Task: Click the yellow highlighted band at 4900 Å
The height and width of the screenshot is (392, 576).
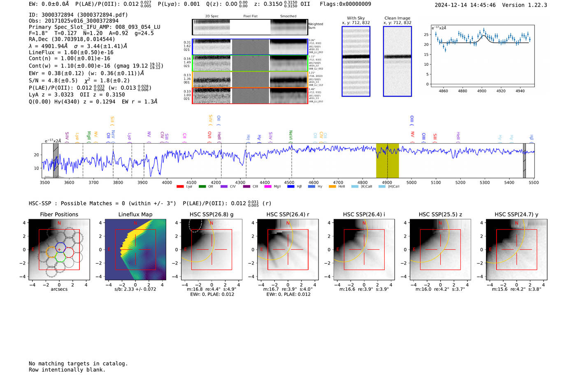Action: [387, 160]
